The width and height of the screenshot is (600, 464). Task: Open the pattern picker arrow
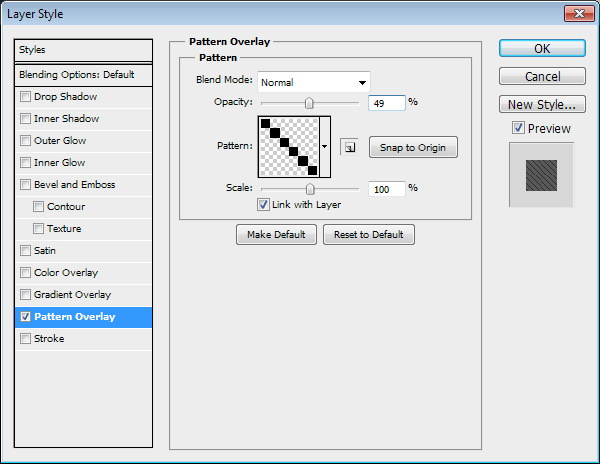325,147
